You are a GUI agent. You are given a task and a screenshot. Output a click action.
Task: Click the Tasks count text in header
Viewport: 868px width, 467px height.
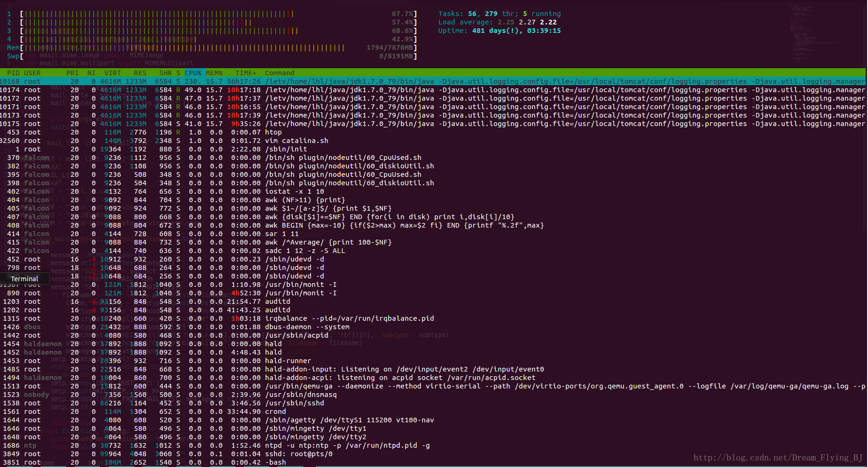500,14
